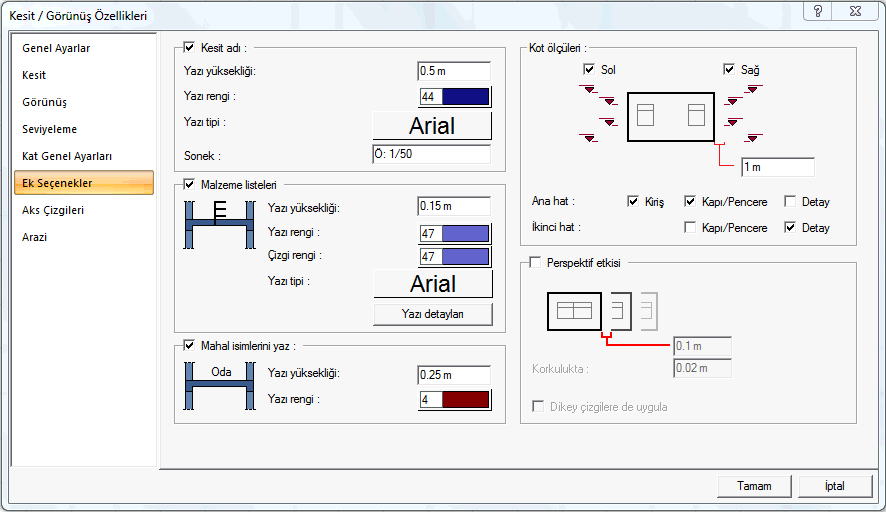Switch to Genel Ayarlar section
Image resolution: width=886 pixels, height=512 pixels.
(x=56, y=48)
